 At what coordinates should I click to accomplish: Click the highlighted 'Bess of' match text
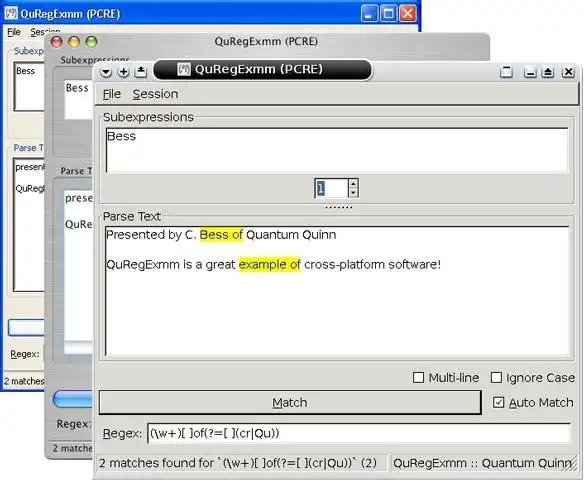tap(221, 235)
